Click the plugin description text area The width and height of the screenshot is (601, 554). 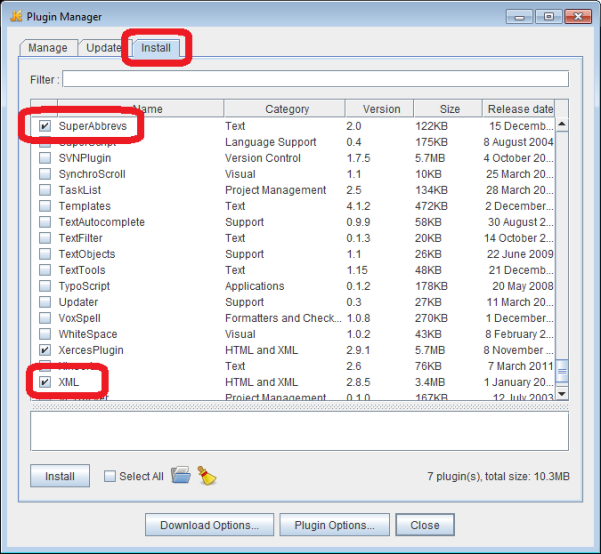pyautogui.click(x=299, y=431)
